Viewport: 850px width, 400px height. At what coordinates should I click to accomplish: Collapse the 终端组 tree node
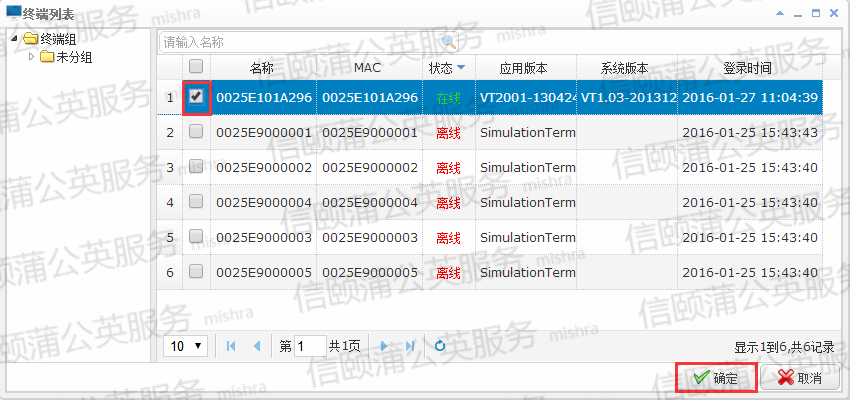click(x=14, y=39)
